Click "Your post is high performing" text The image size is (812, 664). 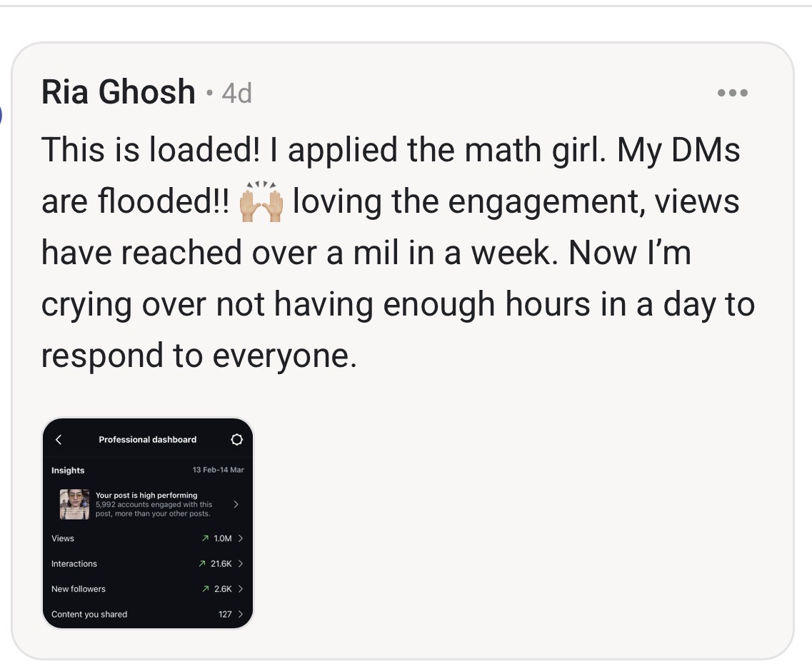pyautogui.click(x=146, y=495)
